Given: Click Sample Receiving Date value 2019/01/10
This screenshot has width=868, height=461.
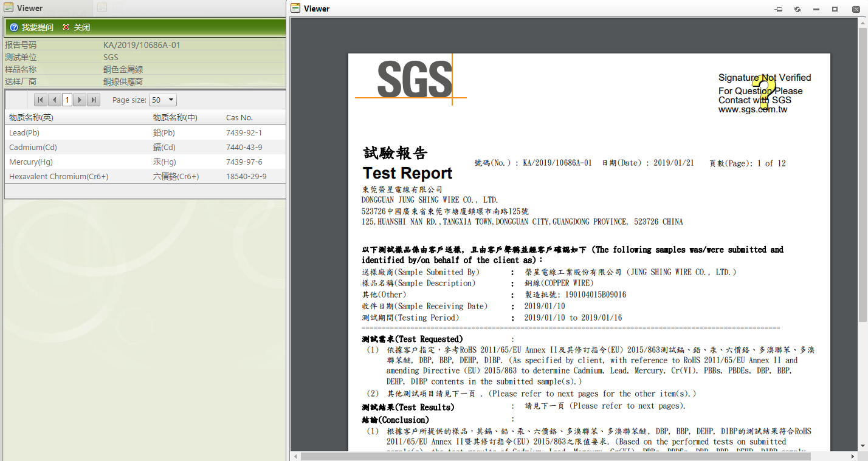Looking at the screenshot, I should (545, 306).
